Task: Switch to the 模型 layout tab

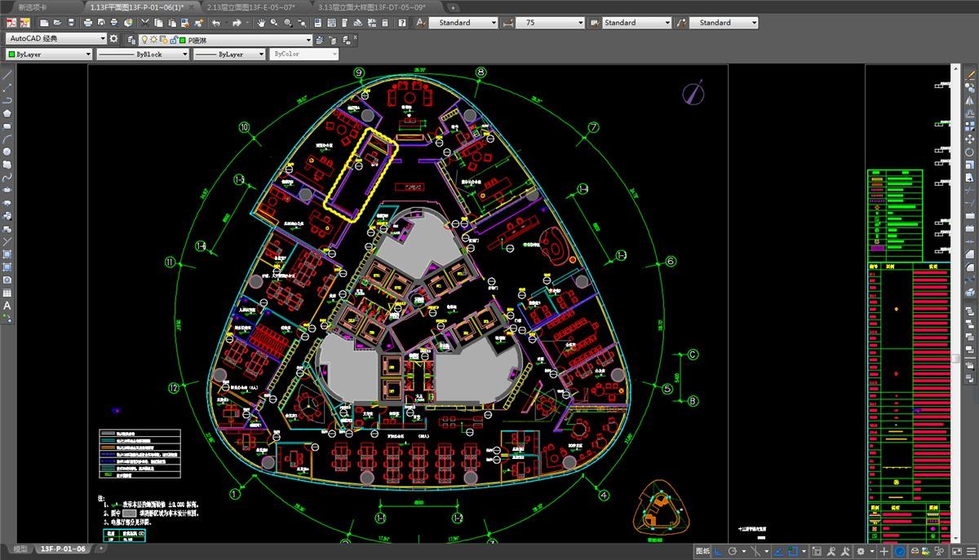Action: pyautogui.click(x=19, y=549)
